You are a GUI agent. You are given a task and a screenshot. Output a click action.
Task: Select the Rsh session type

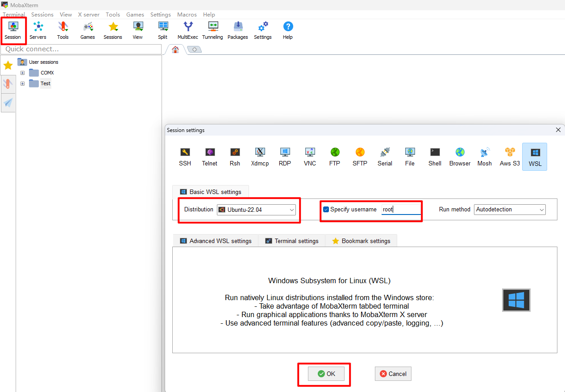[x=235, y=157]
